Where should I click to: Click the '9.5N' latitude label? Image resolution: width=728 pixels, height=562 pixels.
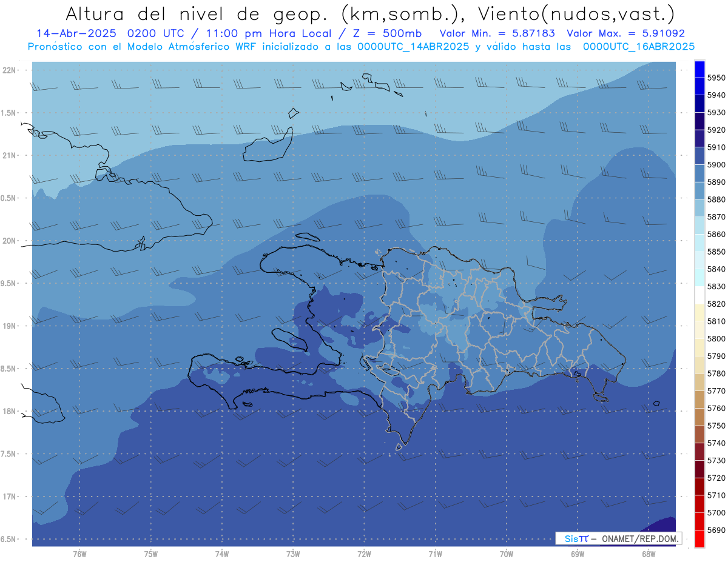tap(8, 284)
